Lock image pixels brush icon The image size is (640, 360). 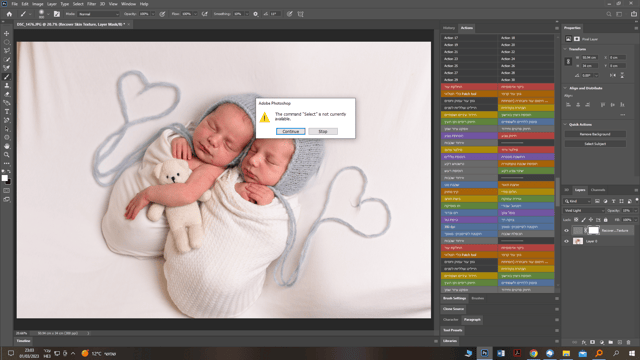(x=584, y=220)
